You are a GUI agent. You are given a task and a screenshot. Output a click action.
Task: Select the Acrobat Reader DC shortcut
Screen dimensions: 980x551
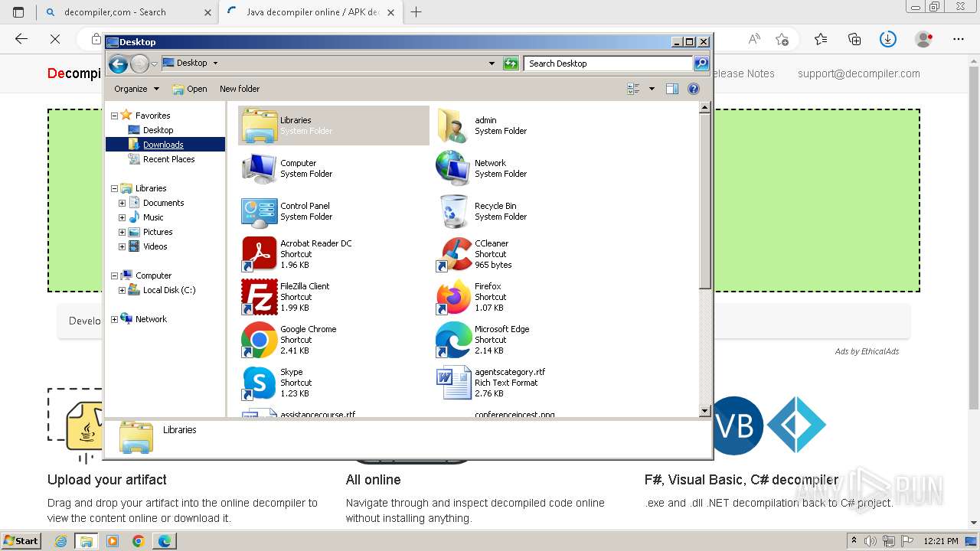[260, 254]
